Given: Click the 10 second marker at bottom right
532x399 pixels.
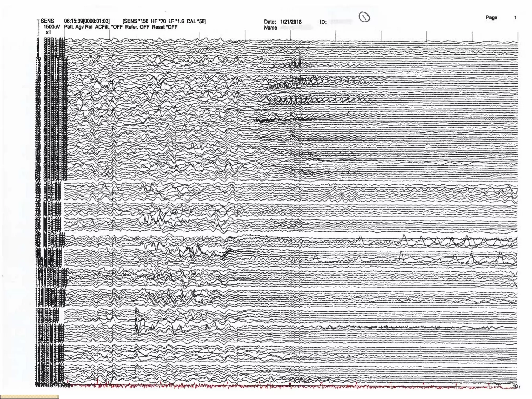Looking at the screenshot, I should (x=515, y=387).
